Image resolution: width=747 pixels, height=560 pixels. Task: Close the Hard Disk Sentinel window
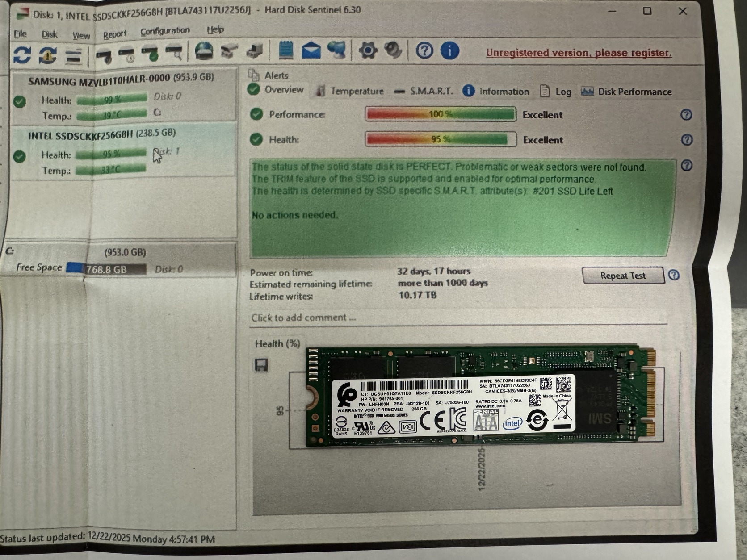tap(683, 11)
